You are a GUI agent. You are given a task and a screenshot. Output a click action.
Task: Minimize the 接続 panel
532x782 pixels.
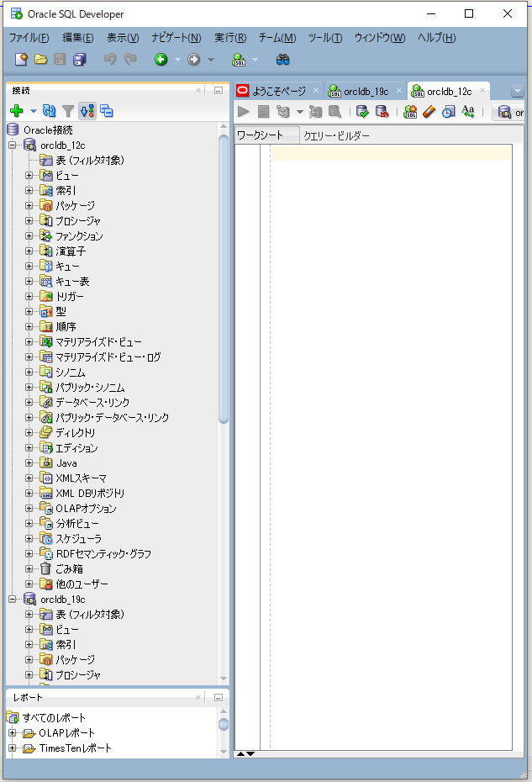click(218, 90)
